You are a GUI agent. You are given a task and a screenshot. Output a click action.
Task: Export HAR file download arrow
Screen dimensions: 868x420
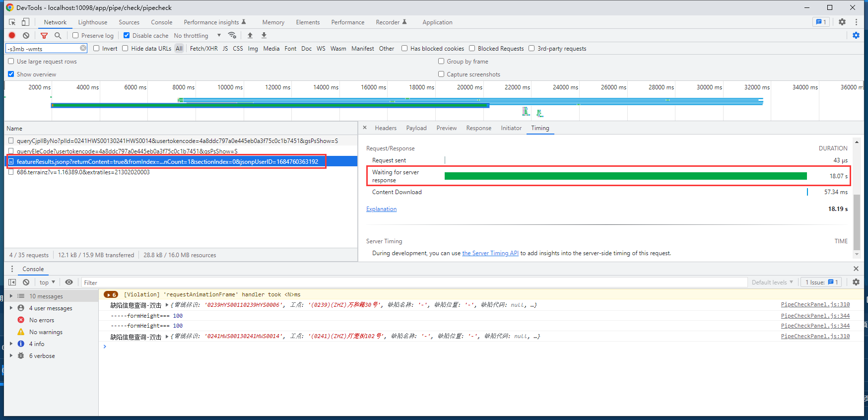(264, 35)
